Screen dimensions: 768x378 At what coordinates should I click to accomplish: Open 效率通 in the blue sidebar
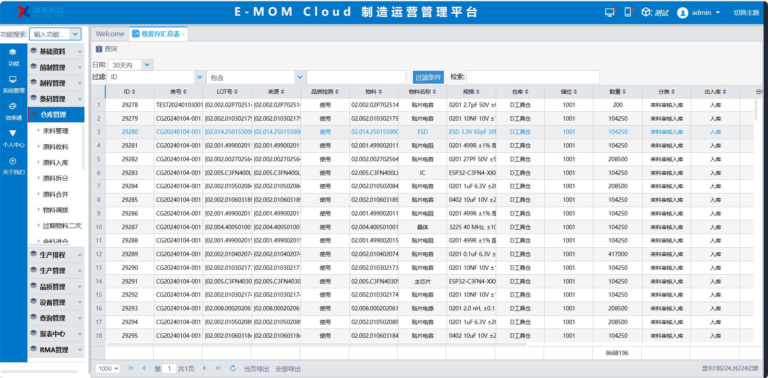click(13, 111)
